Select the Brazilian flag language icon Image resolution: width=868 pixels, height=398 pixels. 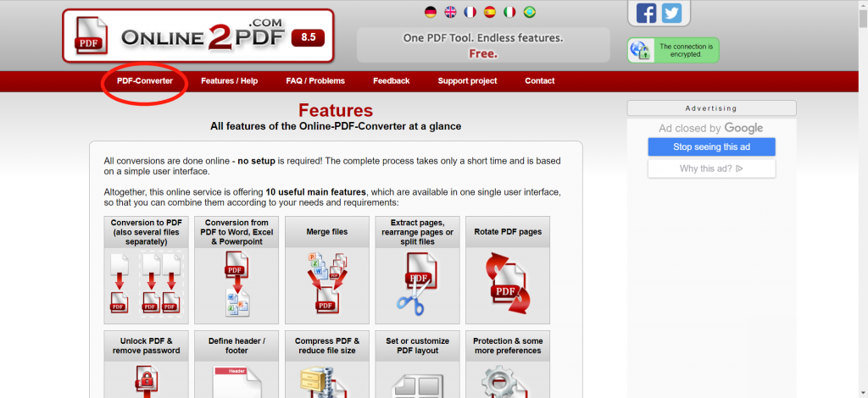coord(529,12)
